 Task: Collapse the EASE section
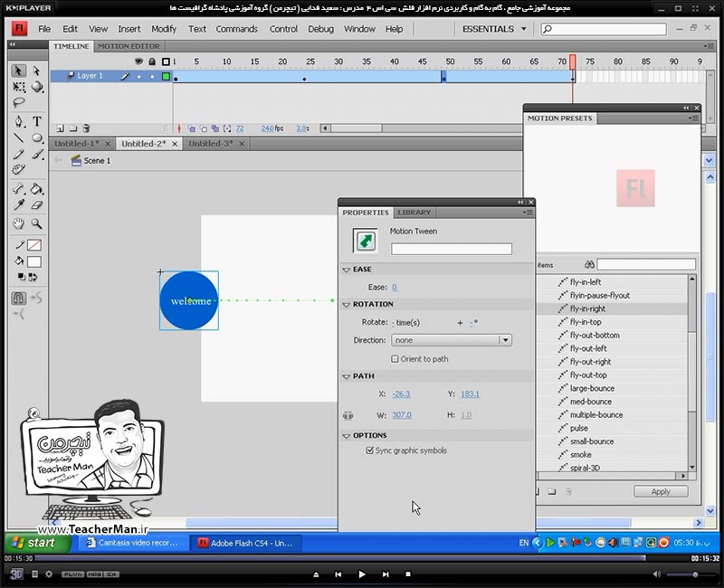click(347, 270)
